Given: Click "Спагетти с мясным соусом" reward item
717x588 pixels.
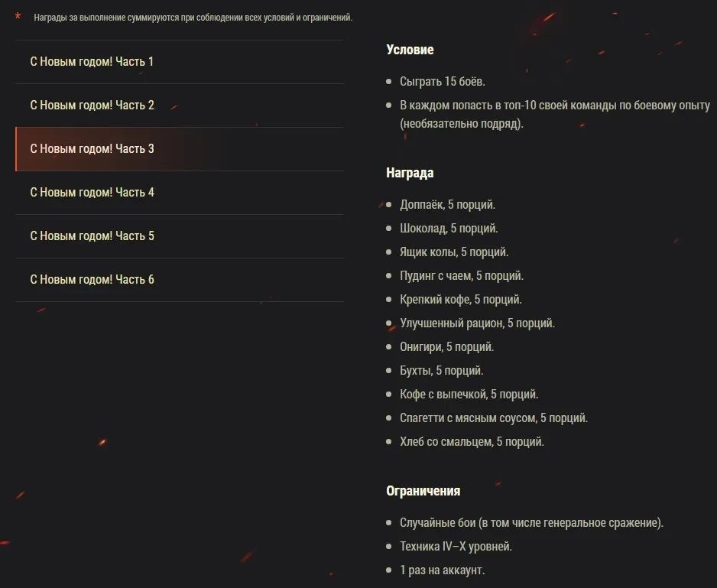Looking at the screenshot, I should pyautogui.click(x=494, y=418).
